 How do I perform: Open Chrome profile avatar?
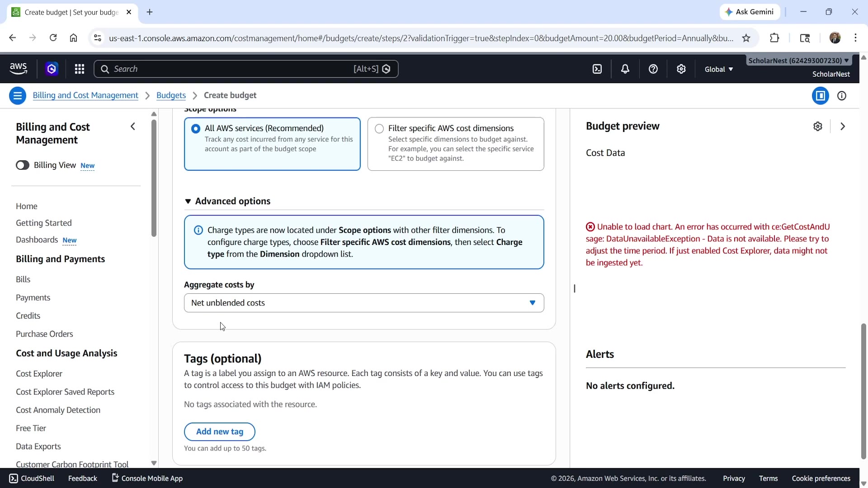coord(835,38)
